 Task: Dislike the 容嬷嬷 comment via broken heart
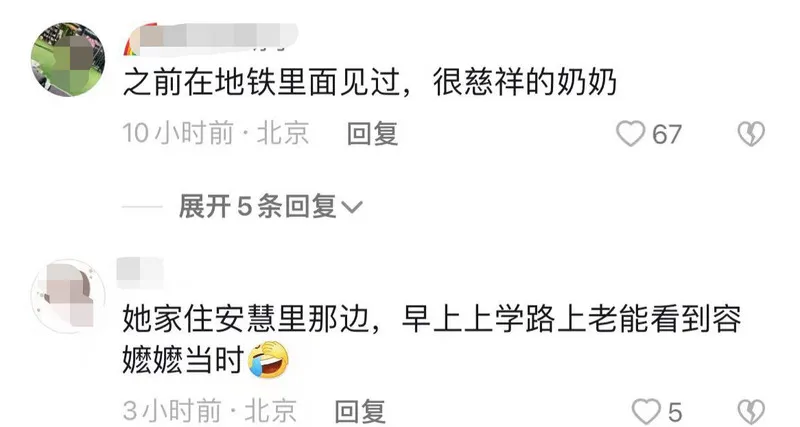[751, 412]
